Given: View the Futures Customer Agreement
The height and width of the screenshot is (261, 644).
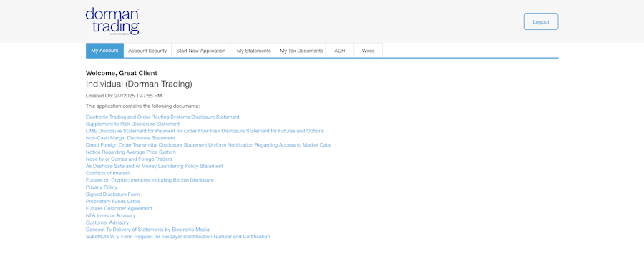Looking at the screenshot, I should [119, 209].
